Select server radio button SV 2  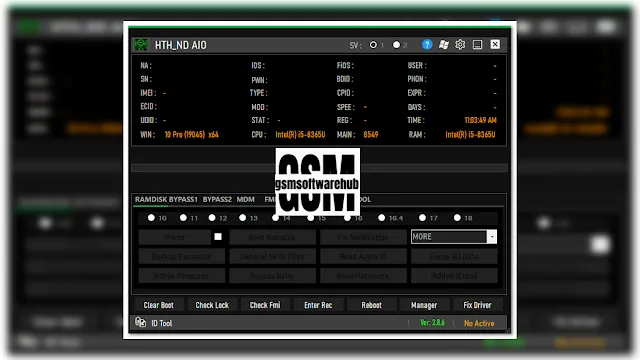click(x=396, y=45)
